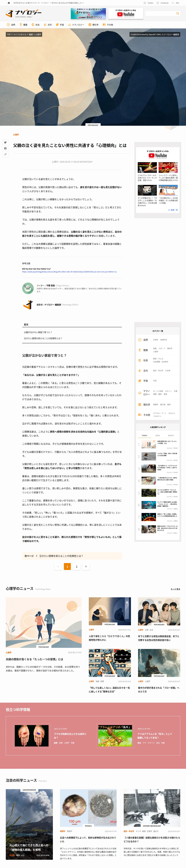
Task: Click the 古代 icon in the category list
Action: [x=140, y=370]
